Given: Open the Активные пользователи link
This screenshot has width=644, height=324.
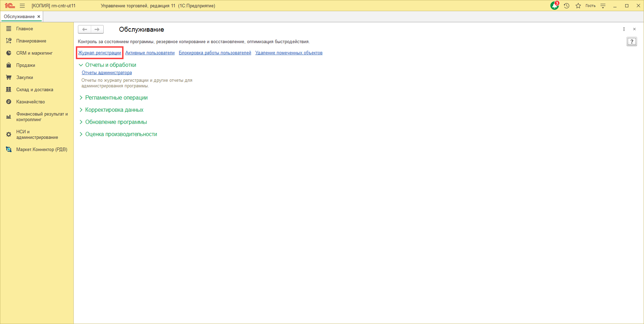Looking at the screenshot, I should coord(150,53).
